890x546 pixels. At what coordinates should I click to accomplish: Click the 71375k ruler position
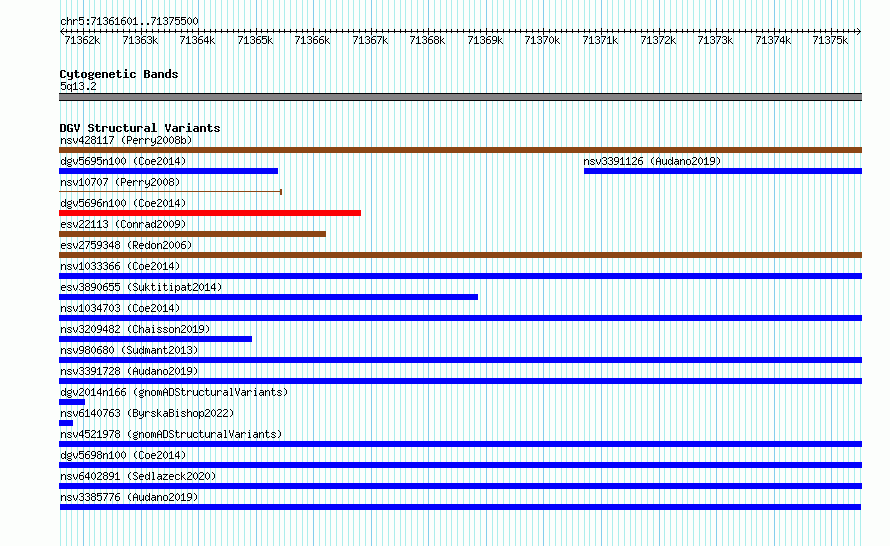coord(830,40)
